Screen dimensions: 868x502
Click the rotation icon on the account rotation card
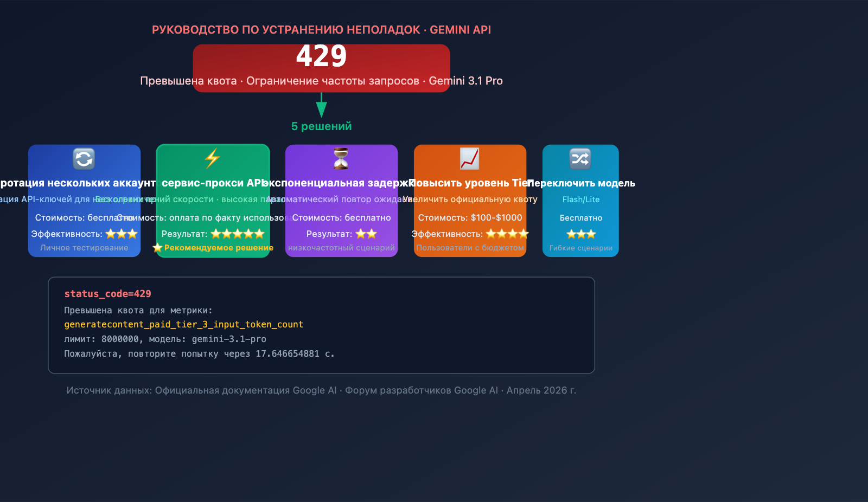click(84, 159)
